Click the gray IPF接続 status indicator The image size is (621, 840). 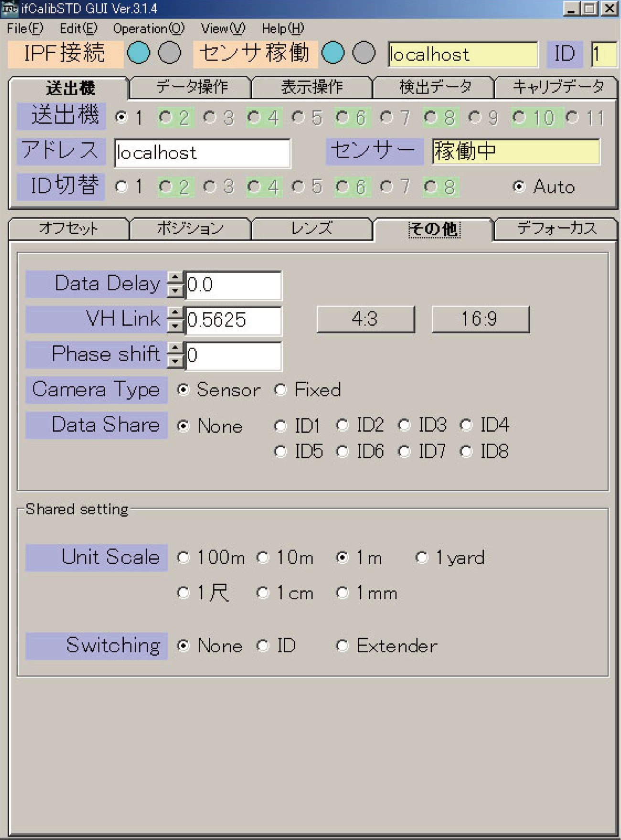tap(170, 53)
